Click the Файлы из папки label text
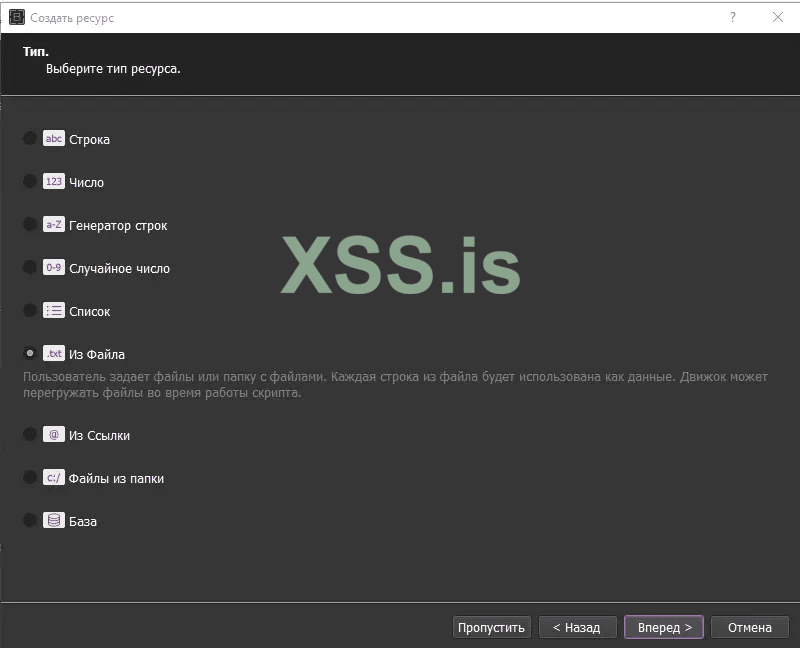 116,478
